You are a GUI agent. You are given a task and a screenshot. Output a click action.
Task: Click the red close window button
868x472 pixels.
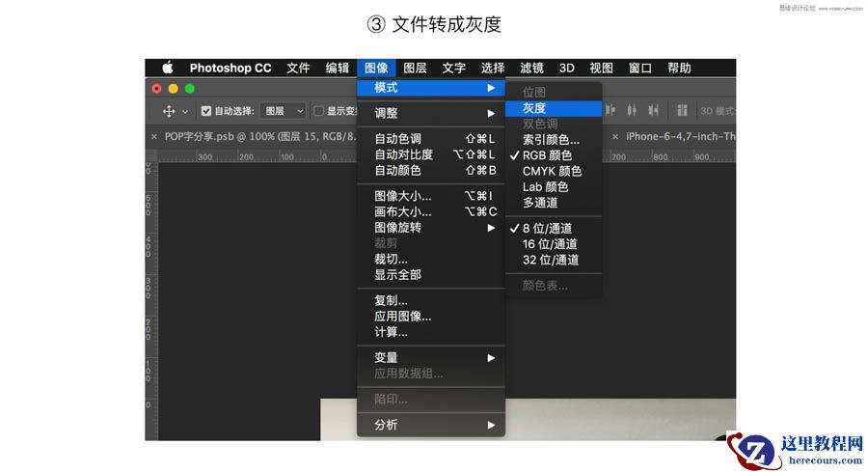tap(156, 89)
